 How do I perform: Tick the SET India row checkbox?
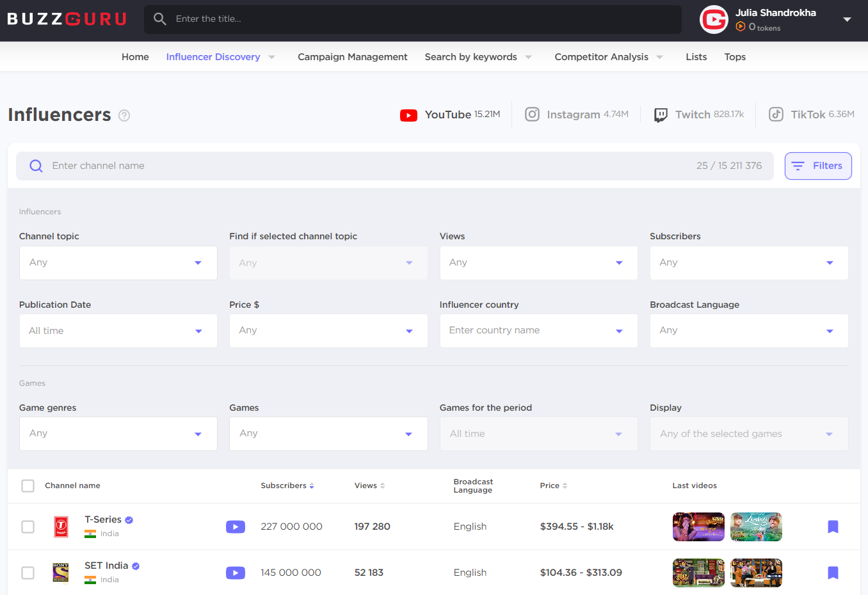coord(28,573)
